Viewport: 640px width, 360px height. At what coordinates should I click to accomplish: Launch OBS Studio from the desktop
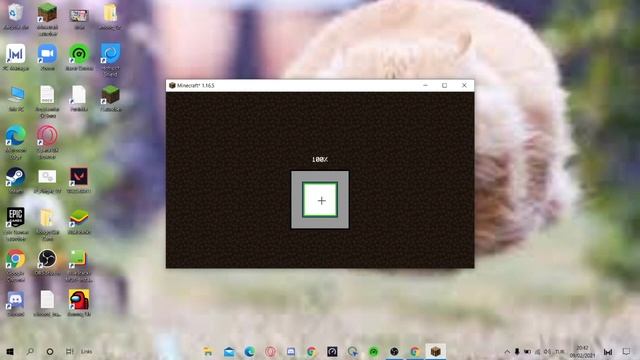47,258
